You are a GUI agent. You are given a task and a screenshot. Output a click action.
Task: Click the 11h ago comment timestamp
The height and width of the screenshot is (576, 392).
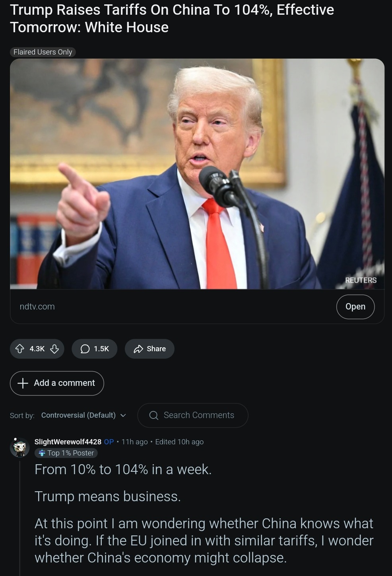pyautogui.click(x=135, y=442)
